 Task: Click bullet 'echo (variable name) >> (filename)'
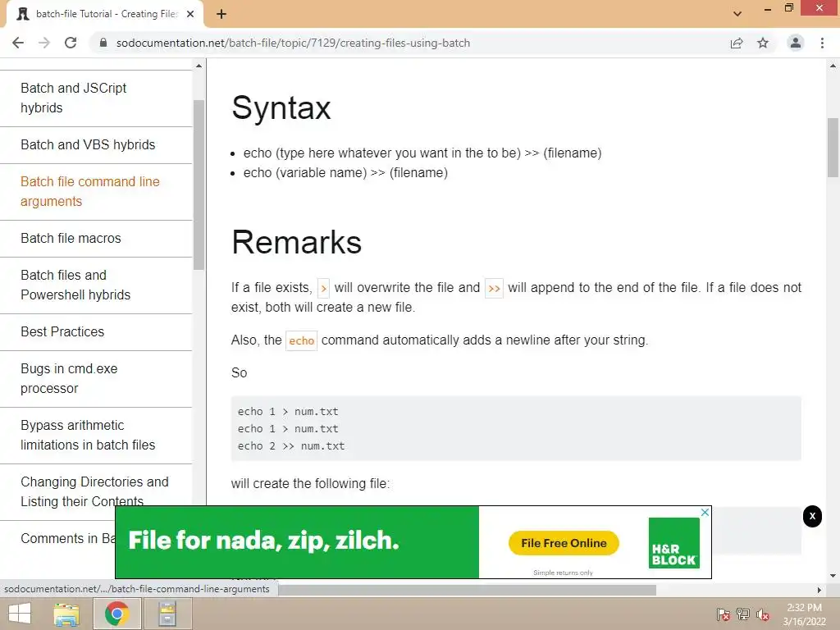point(345,172)
